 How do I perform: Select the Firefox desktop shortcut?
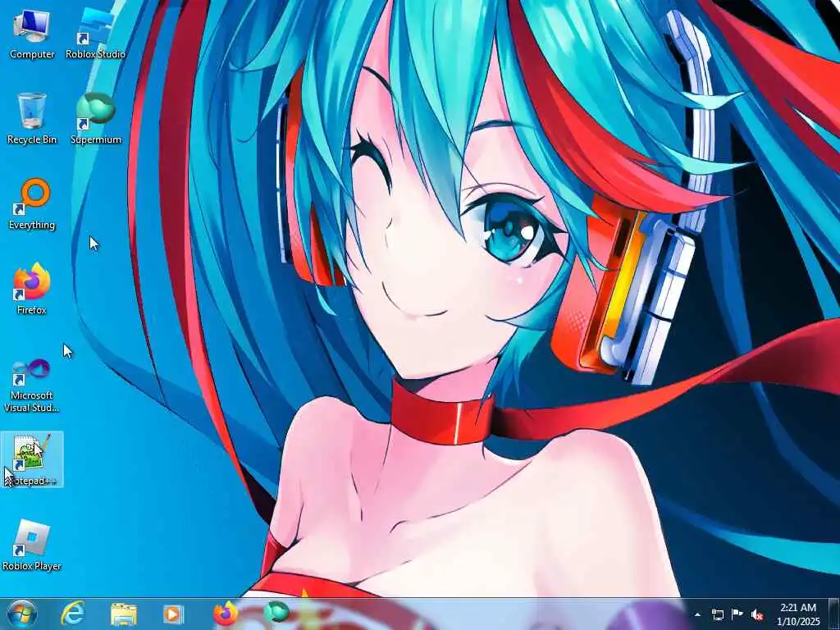(32, 290)
